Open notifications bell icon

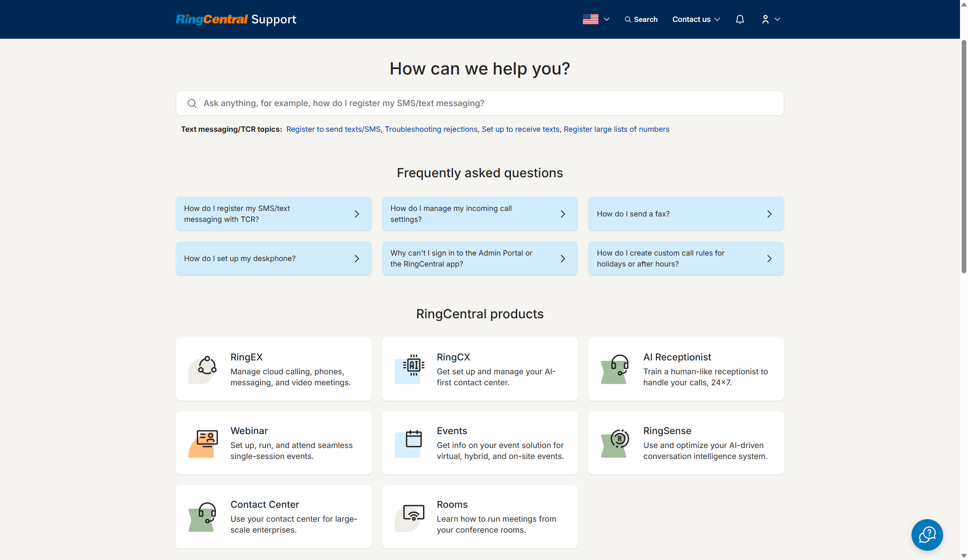coord(740,19)
